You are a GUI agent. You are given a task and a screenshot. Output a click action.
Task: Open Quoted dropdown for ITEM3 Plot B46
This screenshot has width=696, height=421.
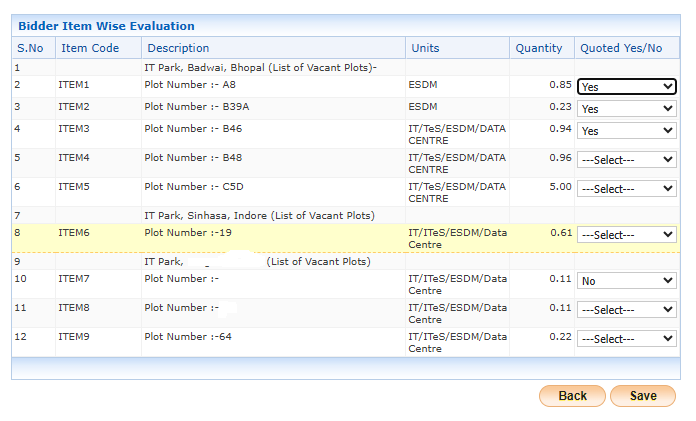coord(626,131)
